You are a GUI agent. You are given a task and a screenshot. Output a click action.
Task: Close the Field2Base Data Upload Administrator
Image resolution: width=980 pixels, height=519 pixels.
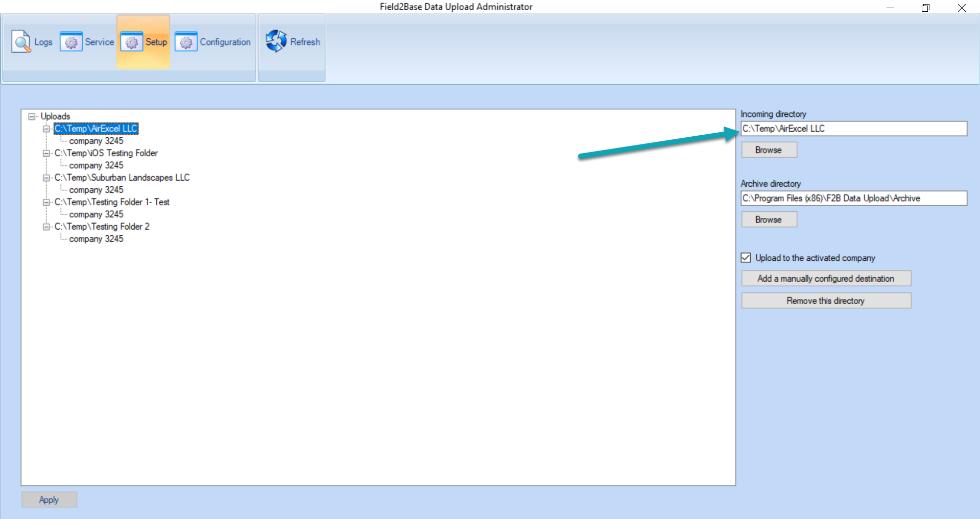point(962,8)
